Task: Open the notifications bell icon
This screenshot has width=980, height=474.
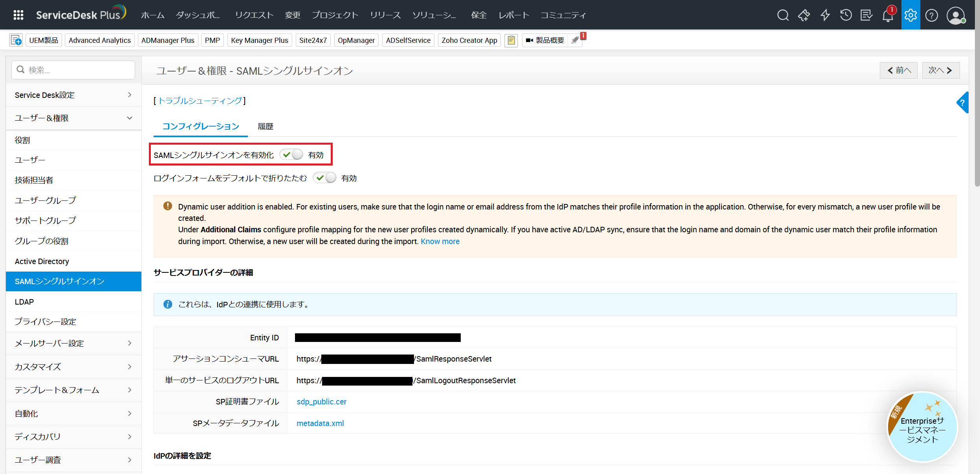Action: (888, 16)
